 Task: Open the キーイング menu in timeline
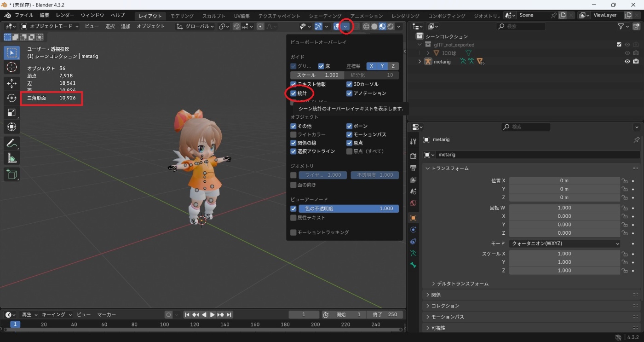[57, 315]
